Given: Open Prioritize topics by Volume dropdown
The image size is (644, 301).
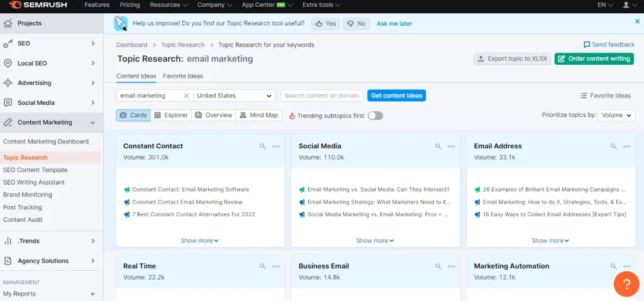Looking at the screenshot, I should click(x=617, y=116).
